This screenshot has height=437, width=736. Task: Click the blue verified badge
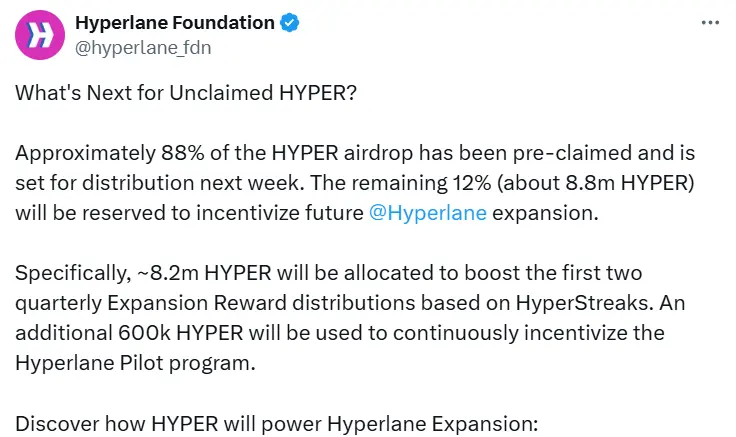[x=290, y=22]
